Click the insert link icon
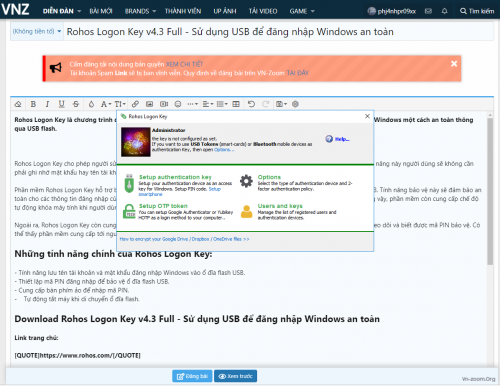The width and height of the screenshot is (500, 386). 135,104
